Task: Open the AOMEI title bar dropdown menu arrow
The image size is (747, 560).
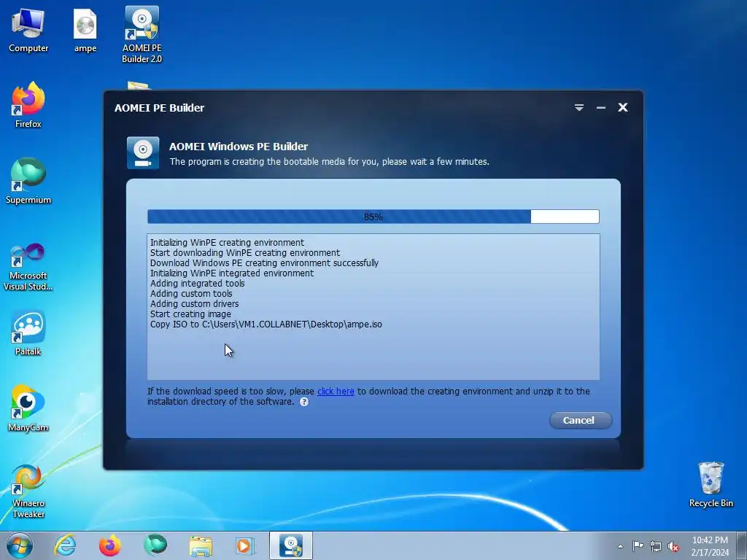Action: (x=578, y=108)
